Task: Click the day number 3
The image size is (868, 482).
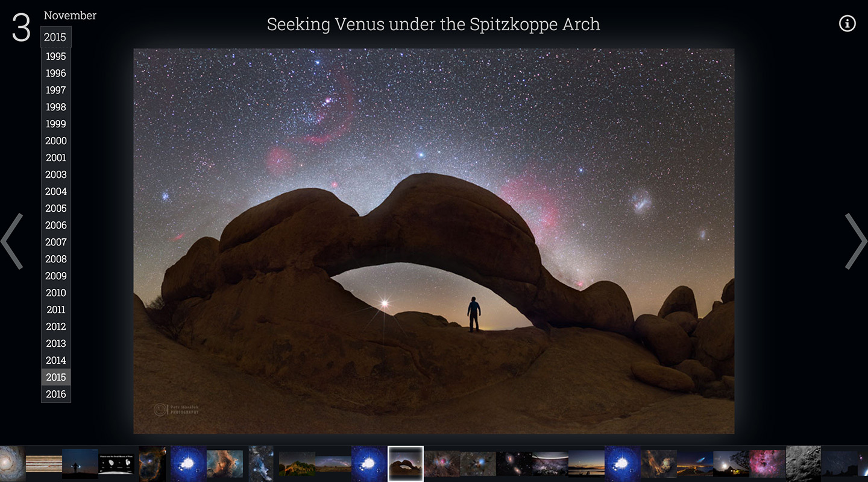Action: (x=21, y=28)
